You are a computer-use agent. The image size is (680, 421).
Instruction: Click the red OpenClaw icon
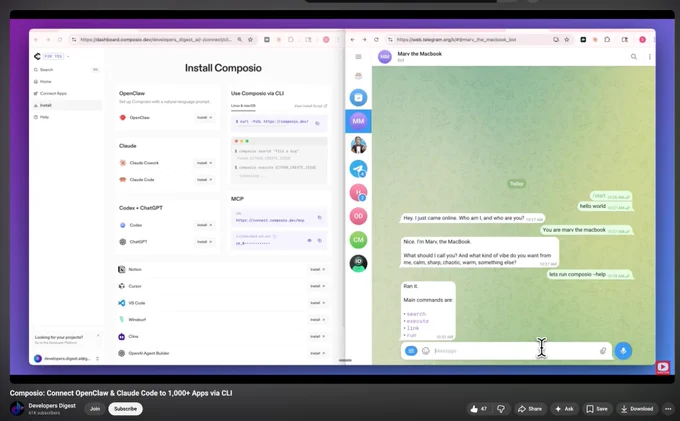123,117
